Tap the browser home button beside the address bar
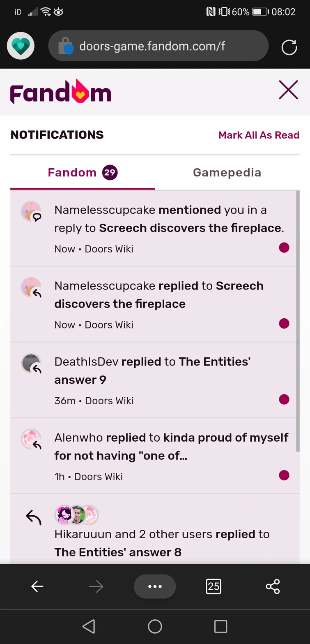Screen dimensions: 310x644 pyautogui.click(x=20, y=46)
